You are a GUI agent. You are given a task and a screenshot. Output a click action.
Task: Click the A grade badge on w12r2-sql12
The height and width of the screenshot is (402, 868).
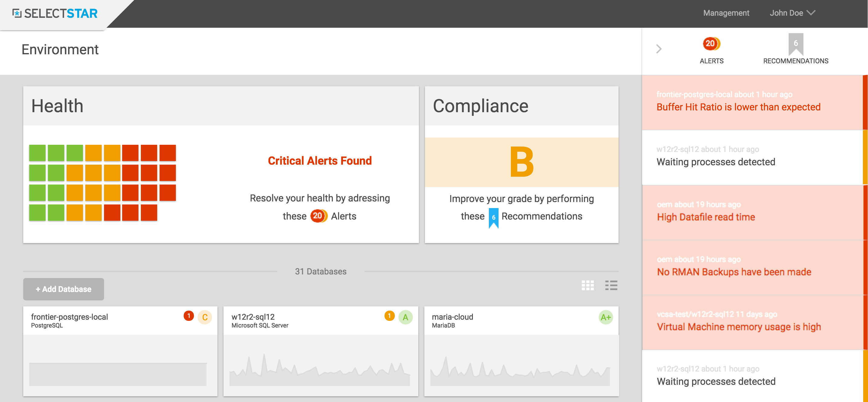coord(405,318)
